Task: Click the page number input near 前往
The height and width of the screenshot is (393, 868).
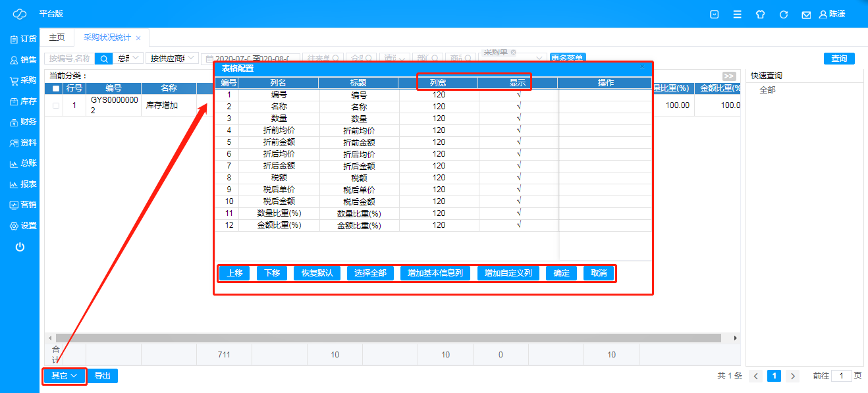Action: pyautogui.click(x=841, y=376)
